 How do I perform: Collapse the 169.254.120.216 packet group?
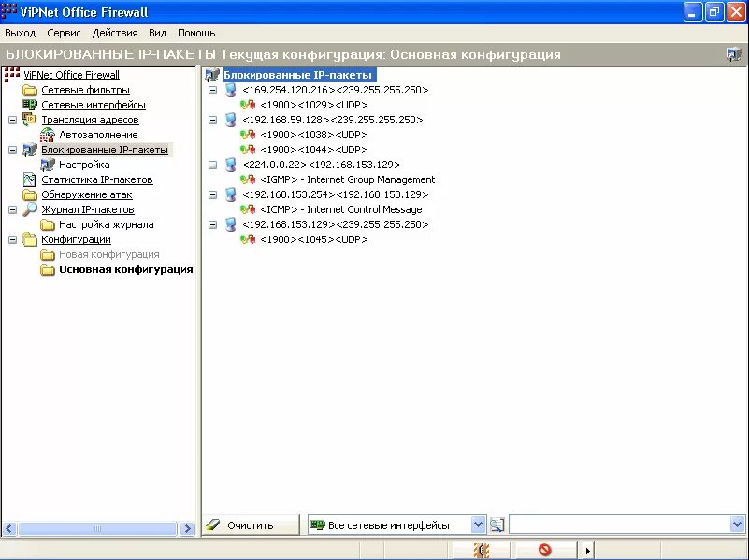[x=213, y=90]
